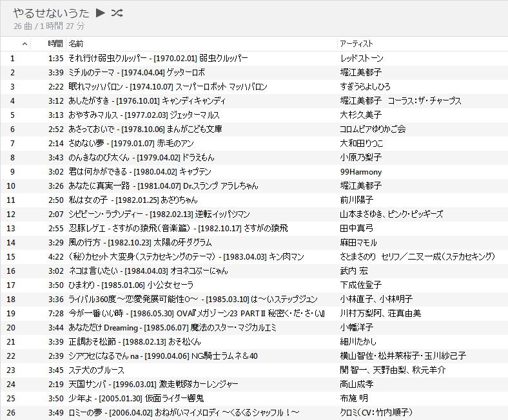Select track ロミーの夢
Image resolution: width=508 pixels, height=420 pixels.
click(x=254, y=412)
